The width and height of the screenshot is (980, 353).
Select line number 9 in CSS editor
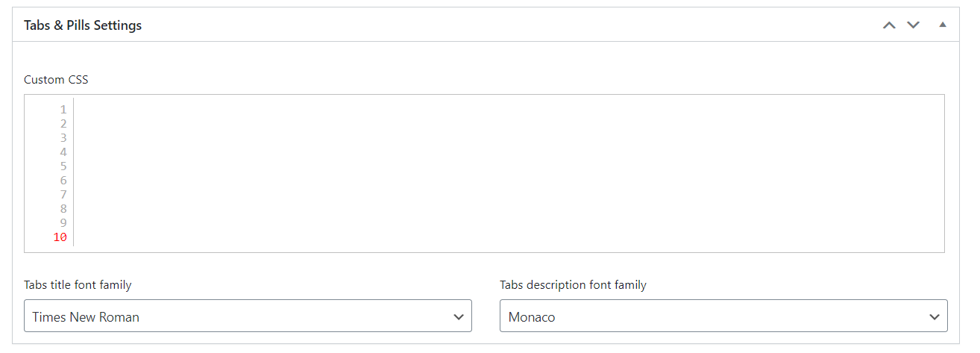[63, 223]
